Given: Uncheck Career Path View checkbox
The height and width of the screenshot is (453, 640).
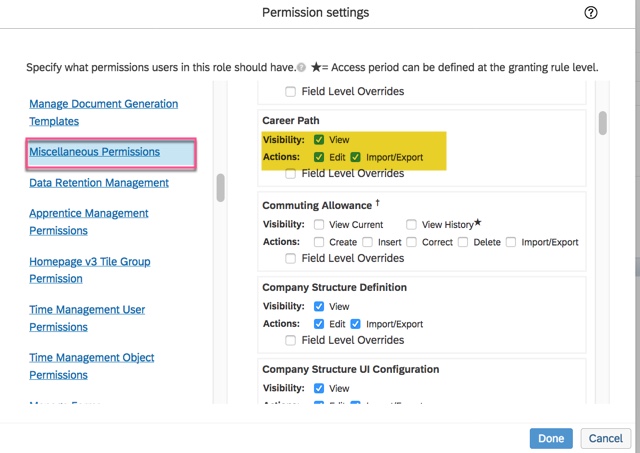Looking at the screenshot, I should (319, 140).
